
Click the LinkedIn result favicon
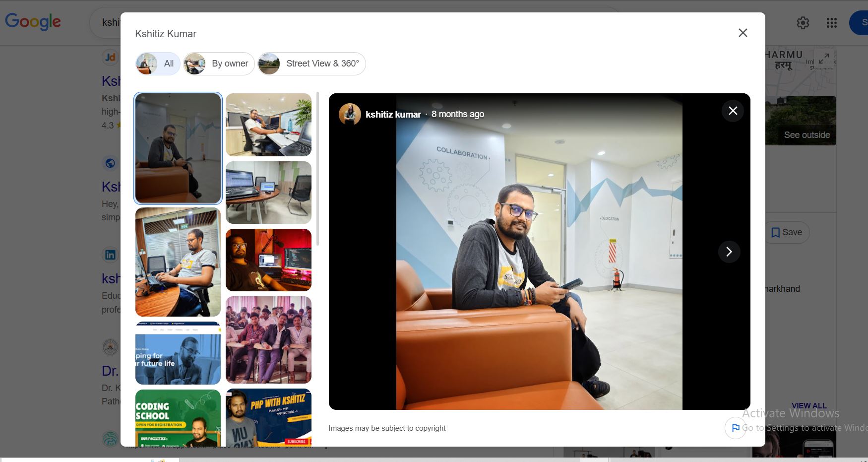(110, 255)
